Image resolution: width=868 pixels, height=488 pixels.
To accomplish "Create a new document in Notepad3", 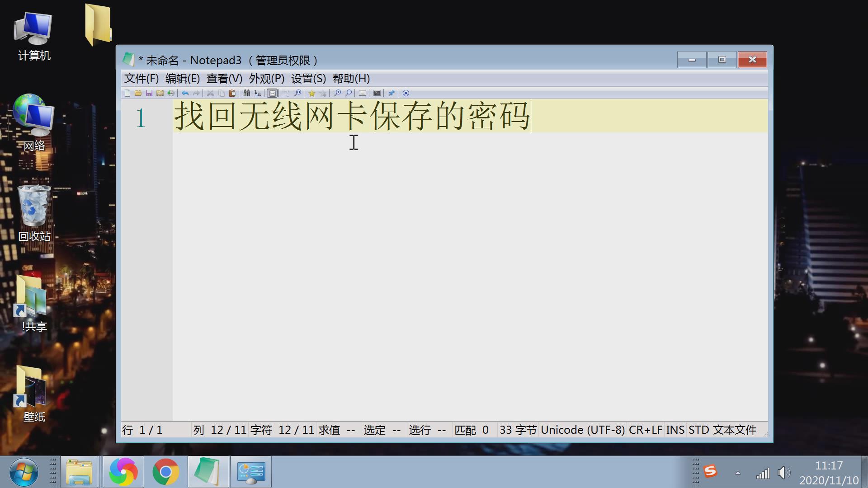I will [x=127, y=93].
